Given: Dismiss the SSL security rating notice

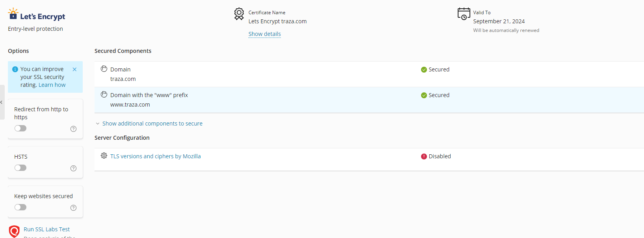Looking at the screenshot, I should 74,69.
